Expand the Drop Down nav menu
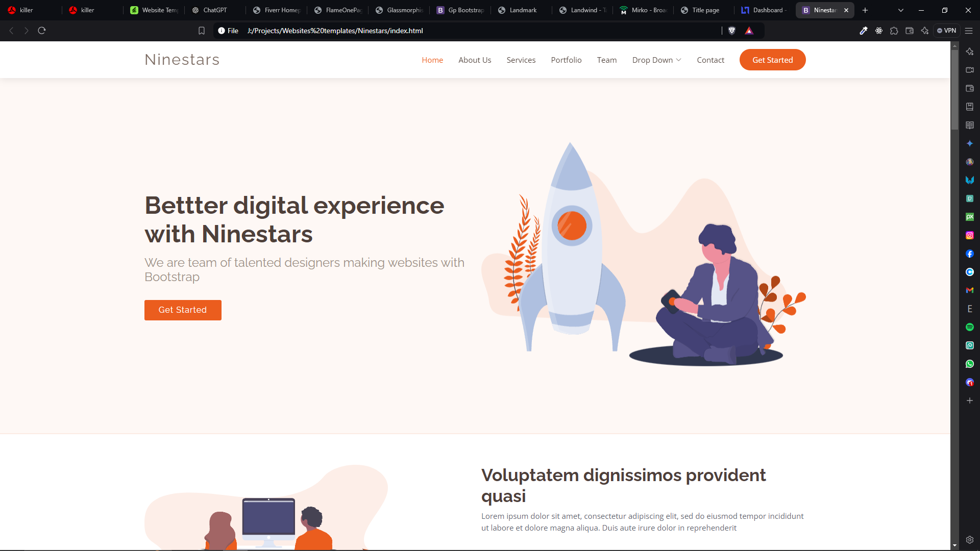The image size is (980, 551). [x=656, y=60]
